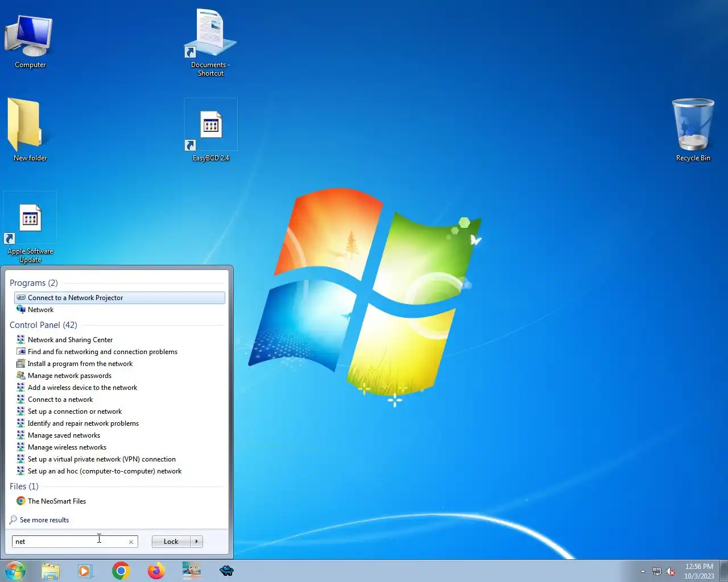This screenshot has height=582, width=728.
Task: Click the muted volume tray icon
Action: point(671,571)
